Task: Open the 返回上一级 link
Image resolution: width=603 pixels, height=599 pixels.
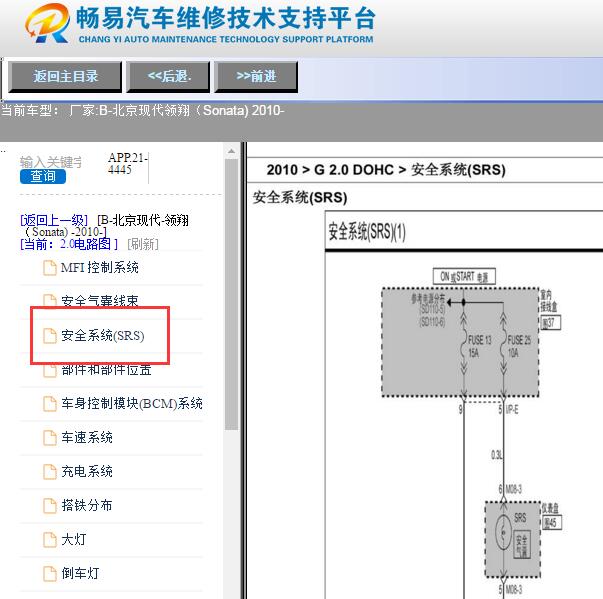Action: click(x=54, y=220)
